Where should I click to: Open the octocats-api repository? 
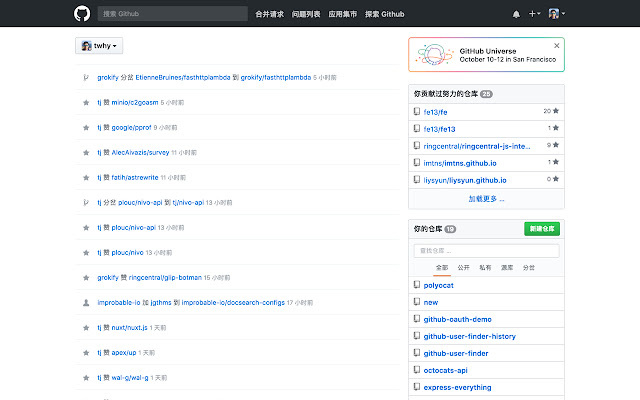click(445, 371)
